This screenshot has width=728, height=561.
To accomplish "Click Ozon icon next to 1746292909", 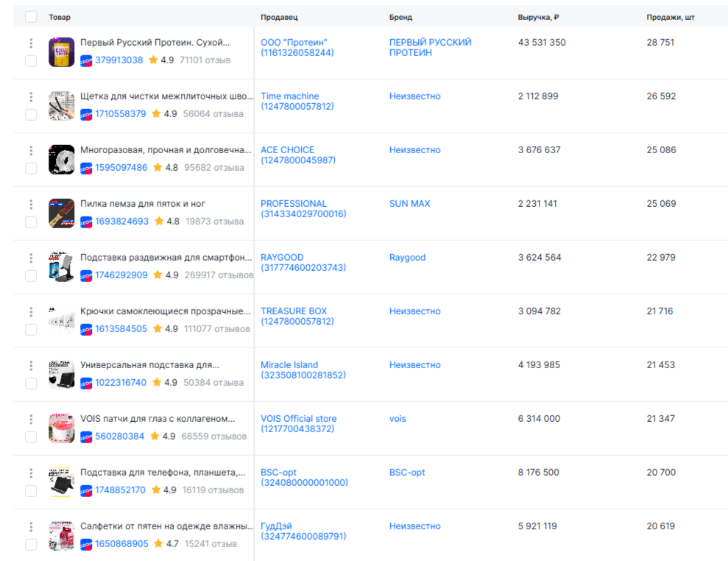I will [86, 275].
